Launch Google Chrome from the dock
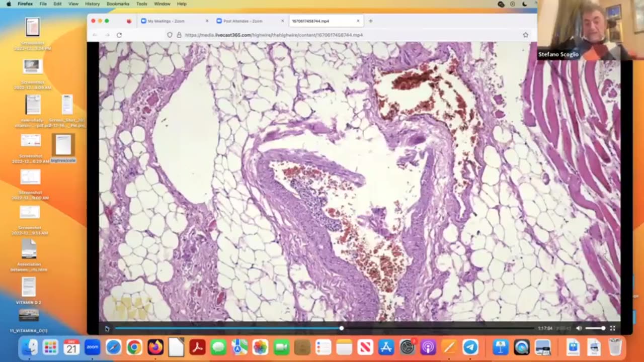 [x=134, y=347]
